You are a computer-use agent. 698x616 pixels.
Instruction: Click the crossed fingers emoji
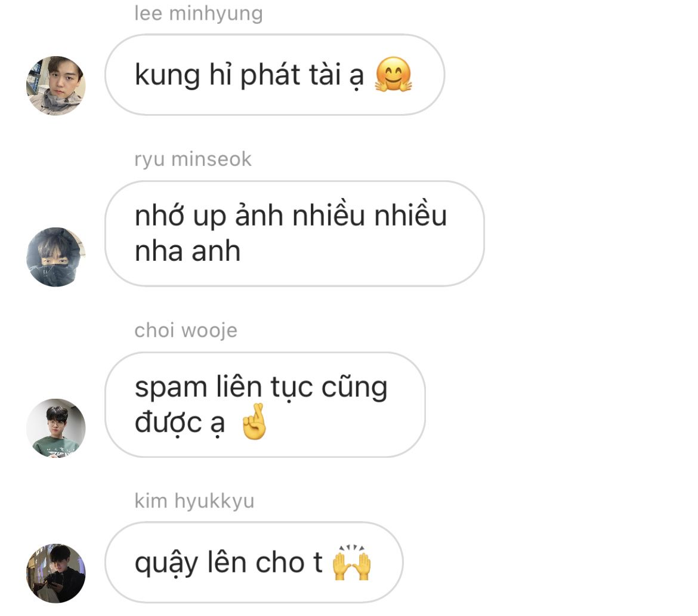[x=254, y=422]
